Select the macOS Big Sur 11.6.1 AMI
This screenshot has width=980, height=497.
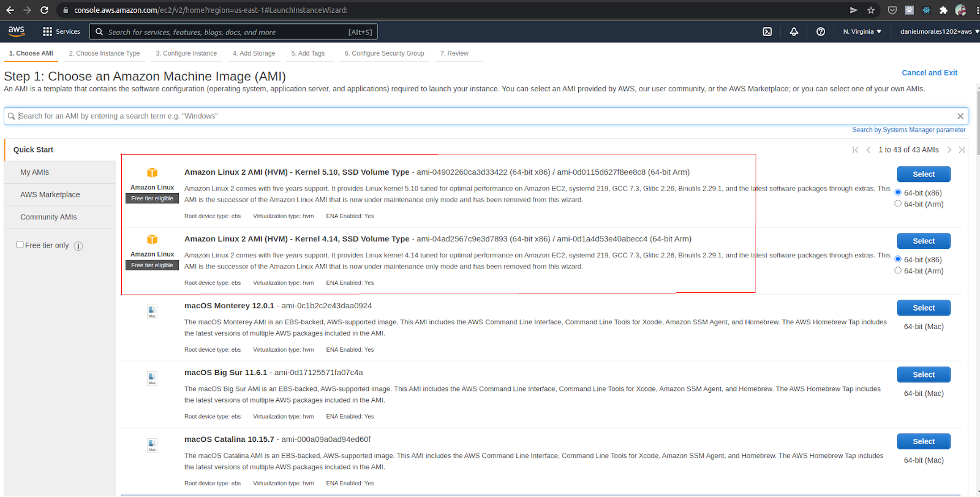point(924,374)
